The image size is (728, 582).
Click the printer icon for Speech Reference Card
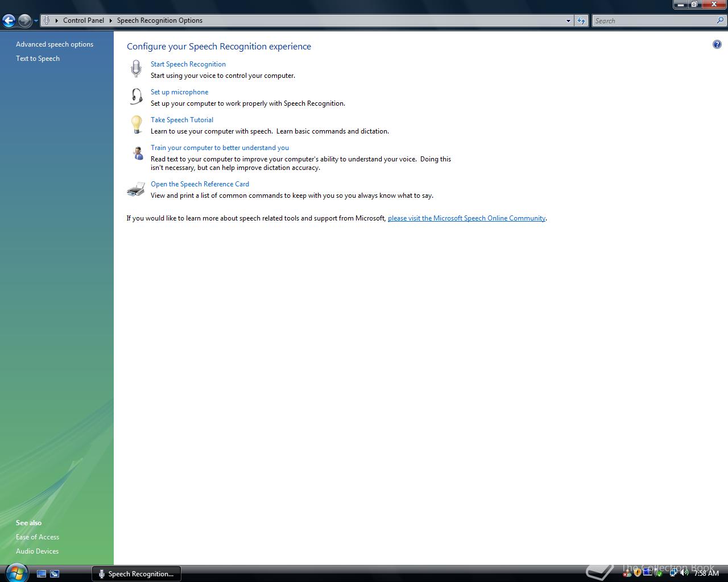pos(136,189)
